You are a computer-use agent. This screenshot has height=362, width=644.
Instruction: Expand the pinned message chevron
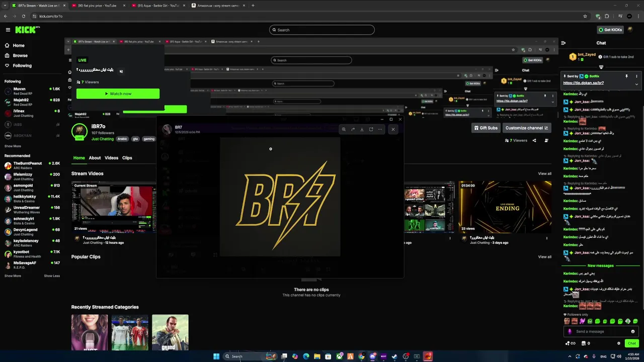click(x=636, y=84)
